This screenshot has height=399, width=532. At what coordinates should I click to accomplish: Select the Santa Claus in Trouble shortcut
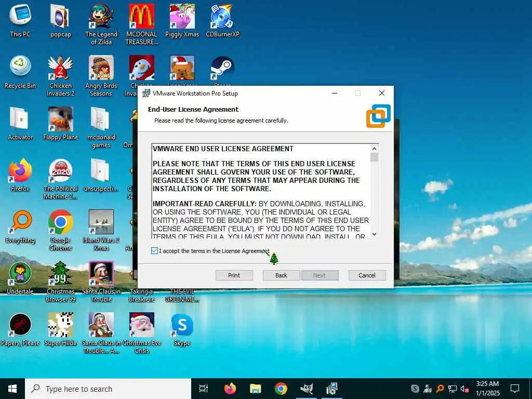[101, 282]
